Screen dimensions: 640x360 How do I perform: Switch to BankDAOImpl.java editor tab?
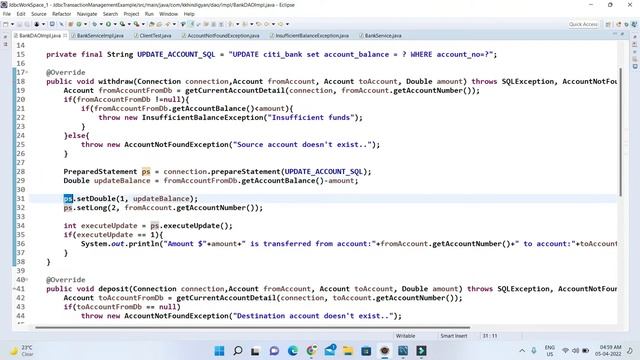[x=40, y=36]
